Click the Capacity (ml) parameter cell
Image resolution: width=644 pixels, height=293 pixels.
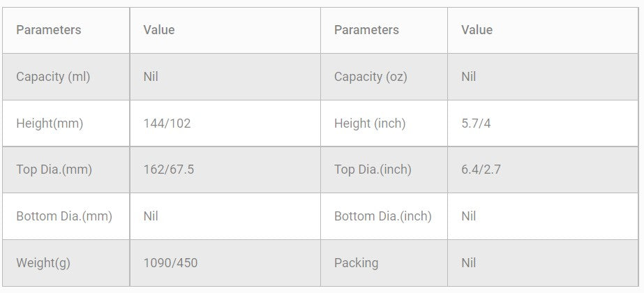point(53,77)
